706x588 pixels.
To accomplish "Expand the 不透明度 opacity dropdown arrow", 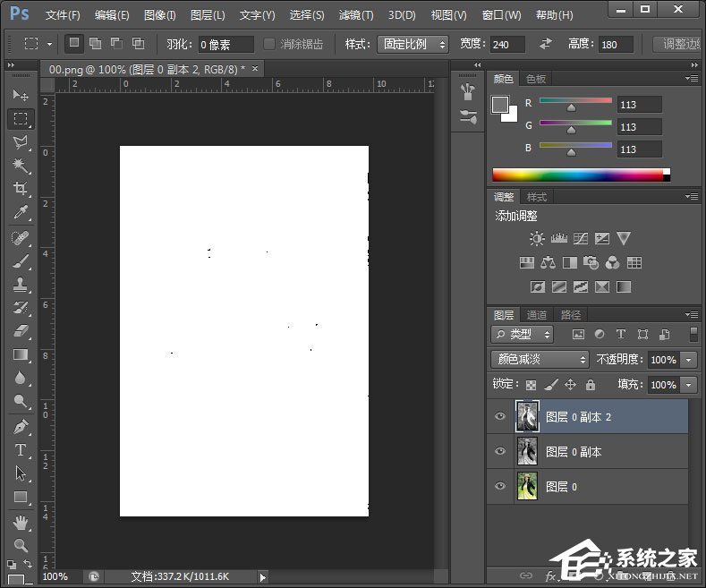I will click(688, 359).
